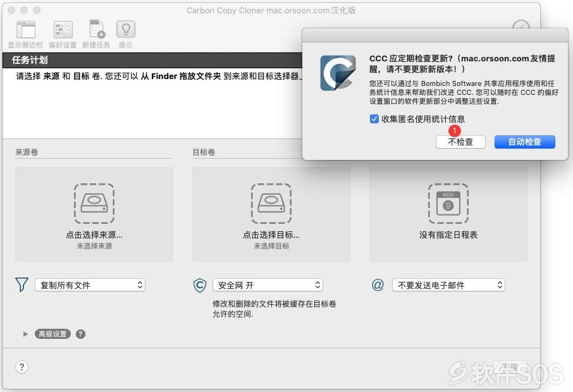Viewport: 573px width, 392px height.
Task: Click the 高级设置 button
Action: click(x=52, y=334)
